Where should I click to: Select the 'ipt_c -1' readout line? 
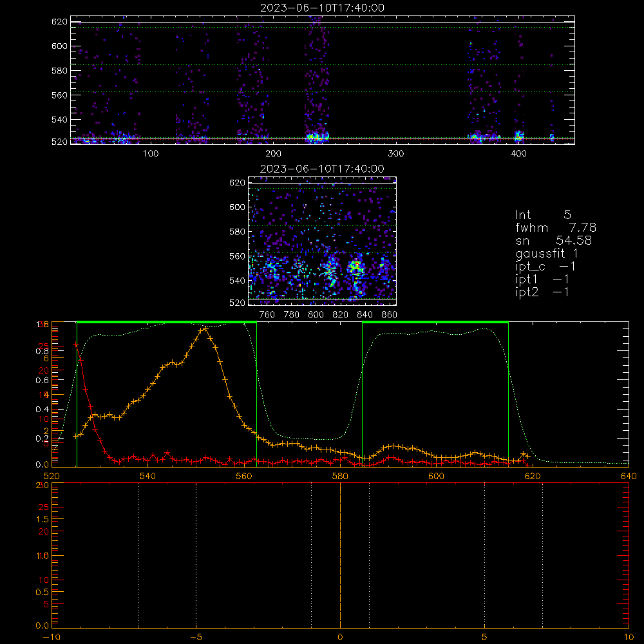point(545,267)
